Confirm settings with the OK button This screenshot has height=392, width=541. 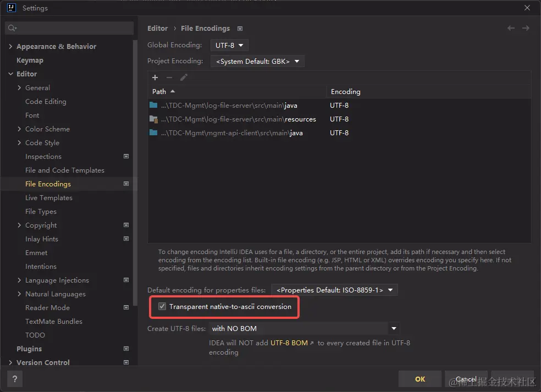[419, 379]
